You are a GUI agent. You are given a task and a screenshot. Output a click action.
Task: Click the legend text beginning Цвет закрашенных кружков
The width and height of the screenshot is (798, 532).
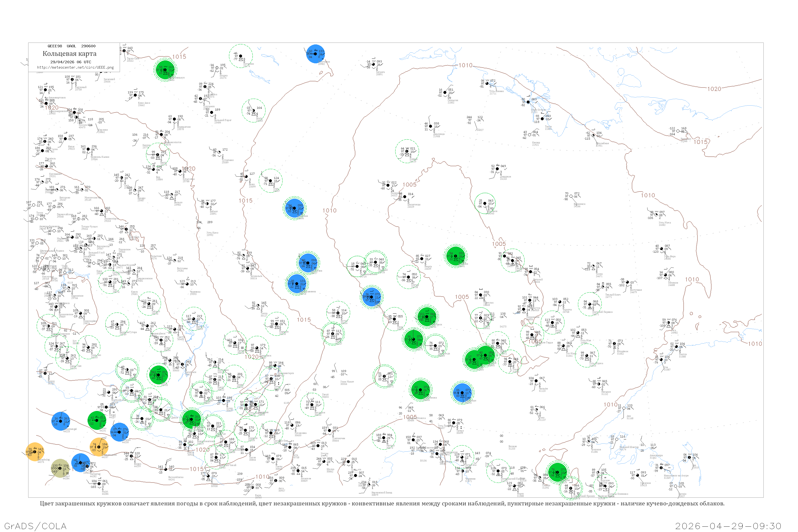[382, 504]
